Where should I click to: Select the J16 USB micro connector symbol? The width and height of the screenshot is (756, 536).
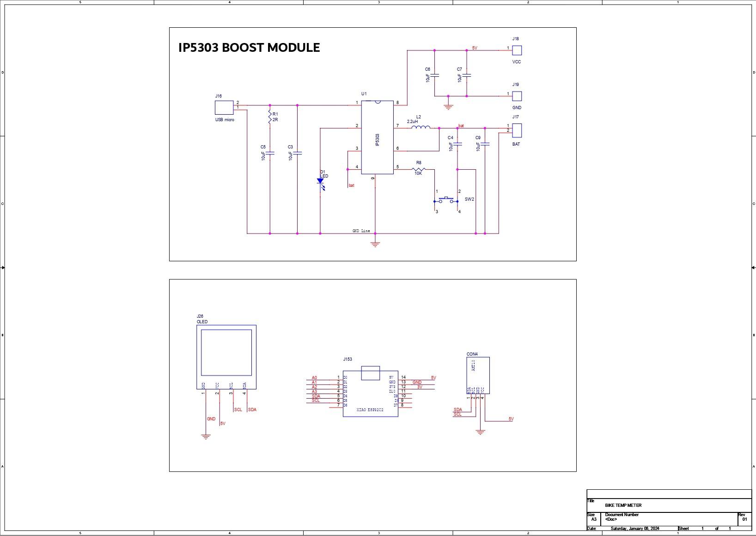point(224,107)
